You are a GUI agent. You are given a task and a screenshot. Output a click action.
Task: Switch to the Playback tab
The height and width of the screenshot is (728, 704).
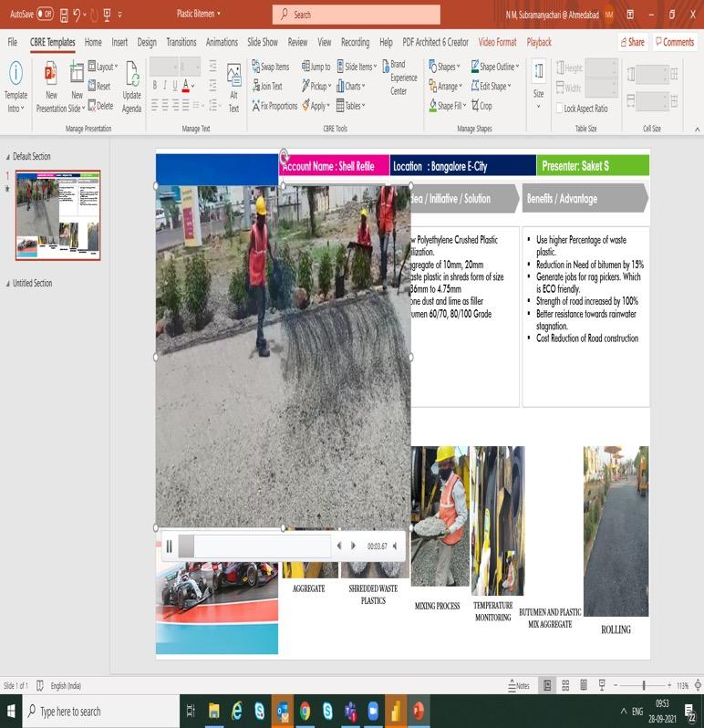pyautogui.click(x=539, y=42)
